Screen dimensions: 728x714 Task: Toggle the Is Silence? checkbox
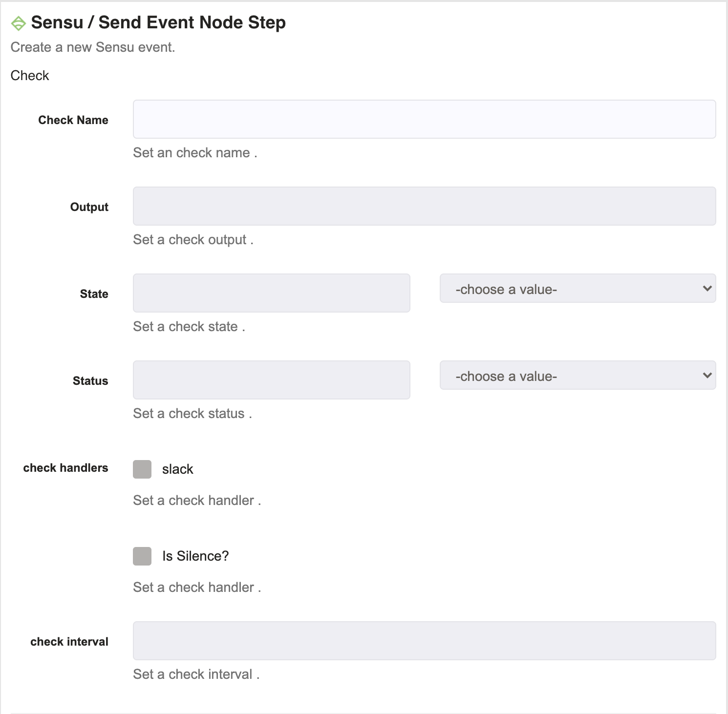(142, 556)
